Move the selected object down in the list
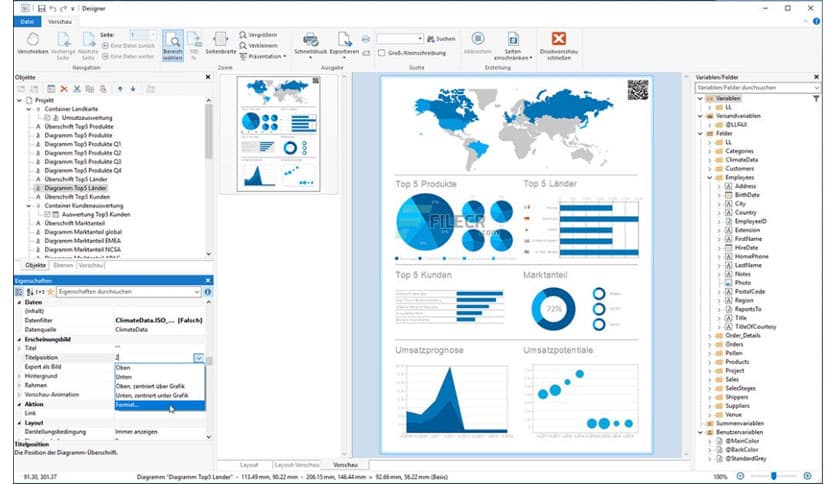836x484 pixels. coord(133,89)
